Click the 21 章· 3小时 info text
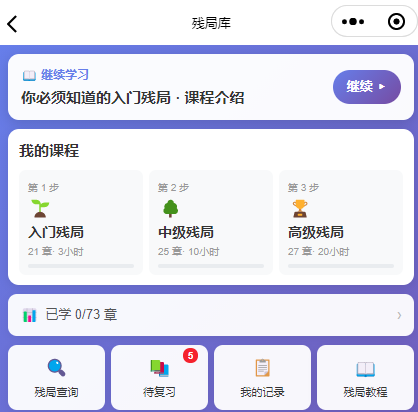 tap(56, 252)
